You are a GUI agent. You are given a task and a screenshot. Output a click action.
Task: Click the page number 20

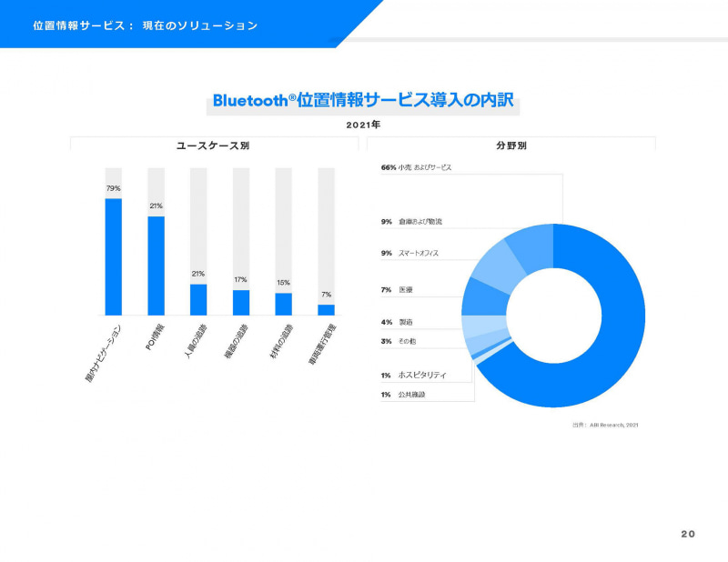(688, 534)
